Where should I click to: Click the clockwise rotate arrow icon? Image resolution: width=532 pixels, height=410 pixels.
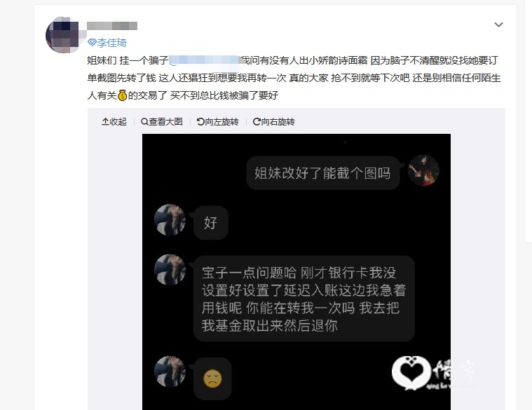(x=257, y=121)
